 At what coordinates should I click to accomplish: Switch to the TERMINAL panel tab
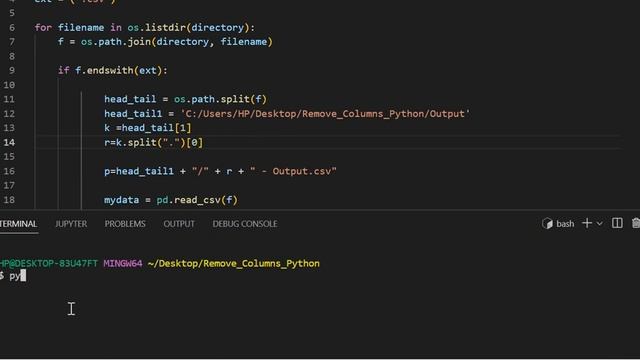18,224
